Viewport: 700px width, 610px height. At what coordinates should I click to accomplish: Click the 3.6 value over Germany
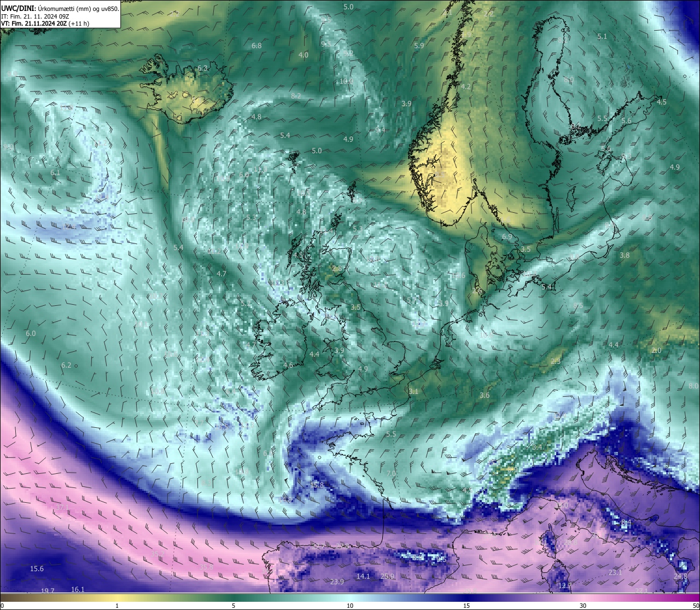tap(485, 395)
